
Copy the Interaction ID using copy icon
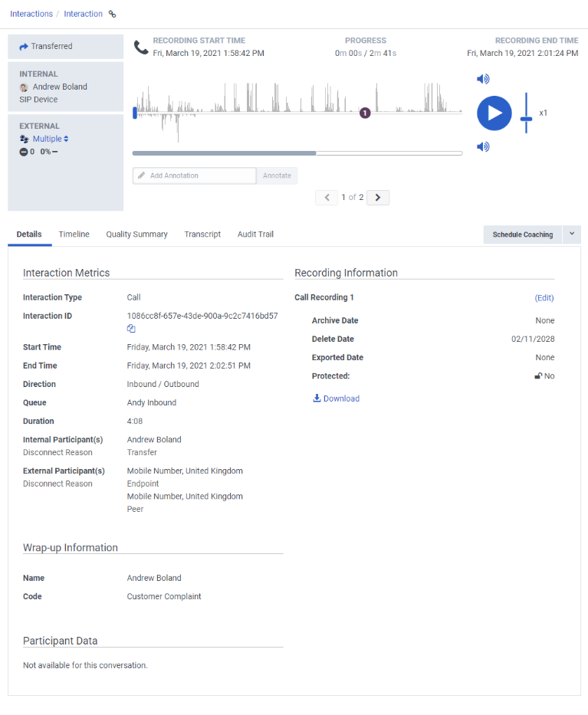click(x=131, y=329)
